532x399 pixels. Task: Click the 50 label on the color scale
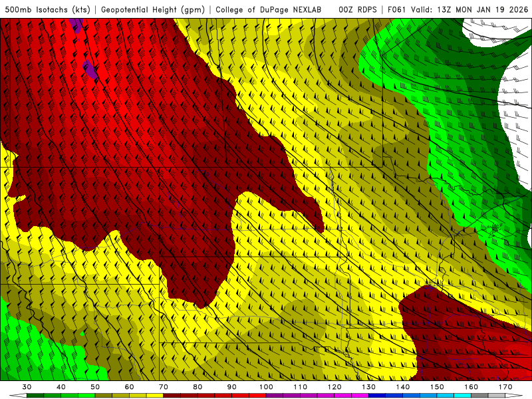click(95, 387)
